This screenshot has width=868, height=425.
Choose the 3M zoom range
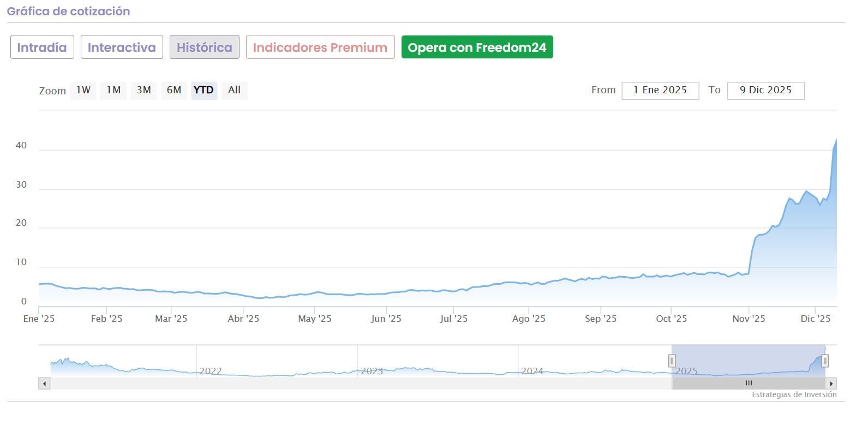point(143,90)
